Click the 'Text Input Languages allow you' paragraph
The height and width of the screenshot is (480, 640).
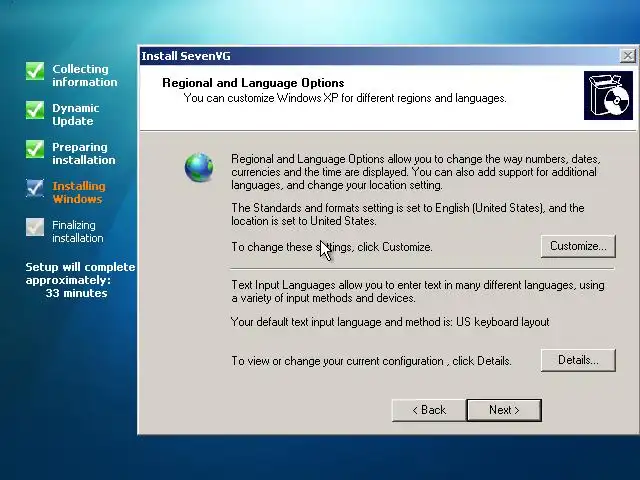pyautogui.click(x=418, y=291)
